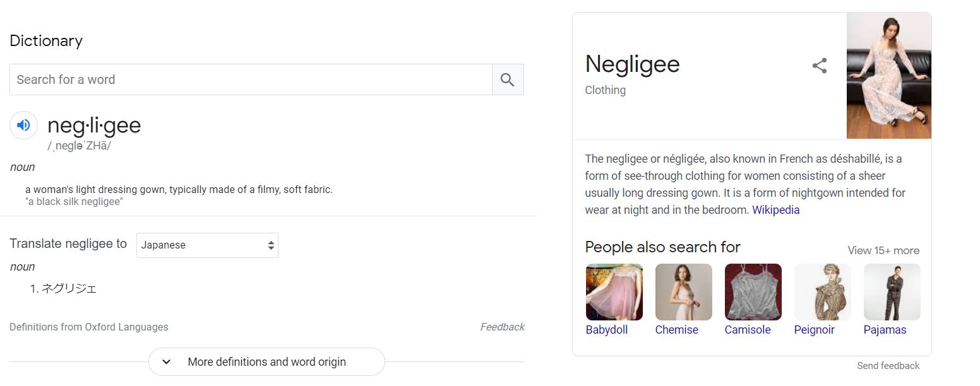980x386 pixels.
Task: Click the Camisole thumbnail image
Action: pos(753,292)
